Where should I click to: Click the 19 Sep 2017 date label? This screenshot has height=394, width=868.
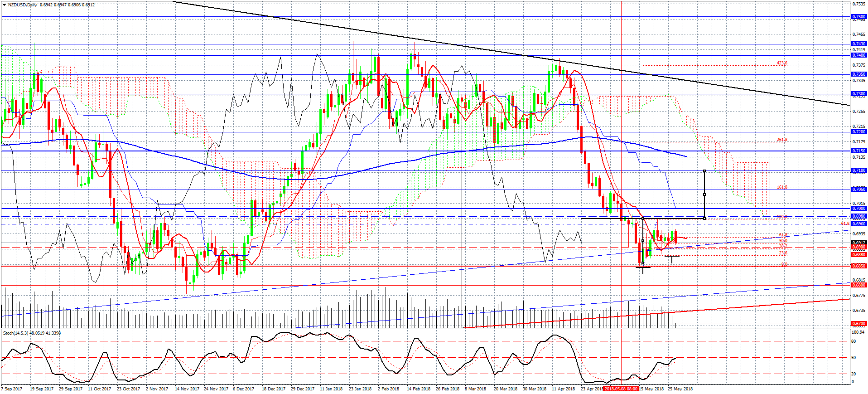point(42,389)
